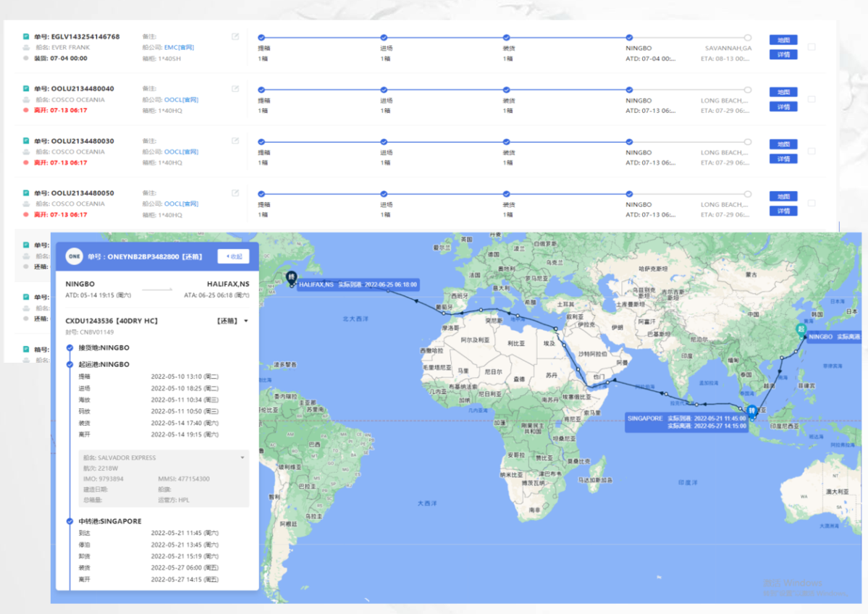
Task: Click the ship icon next to EVER FRANK
Action: 26,48
